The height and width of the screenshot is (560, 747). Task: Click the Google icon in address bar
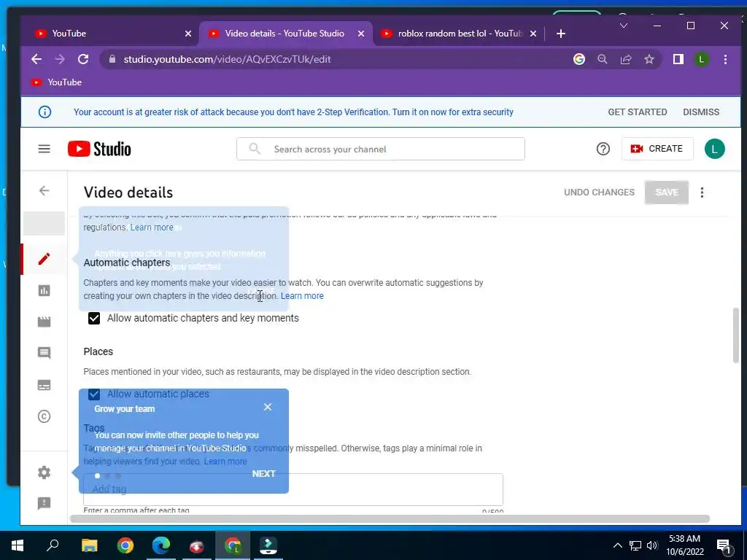click(578, 59)
